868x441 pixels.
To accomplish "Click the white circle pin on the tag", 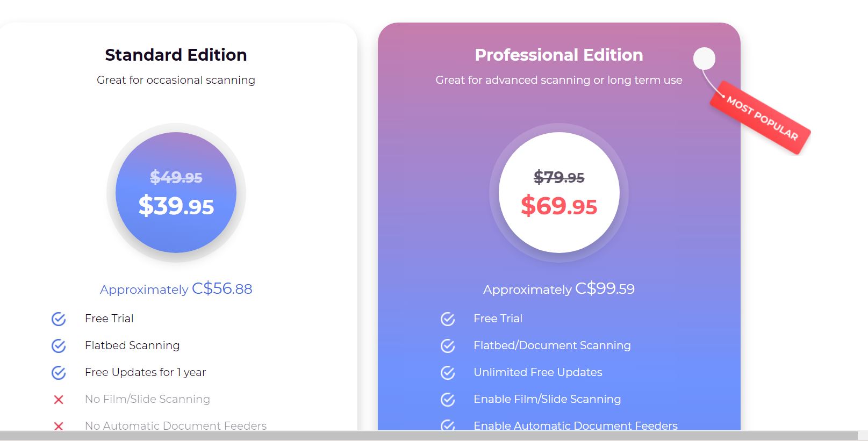I will pos(704,59).
